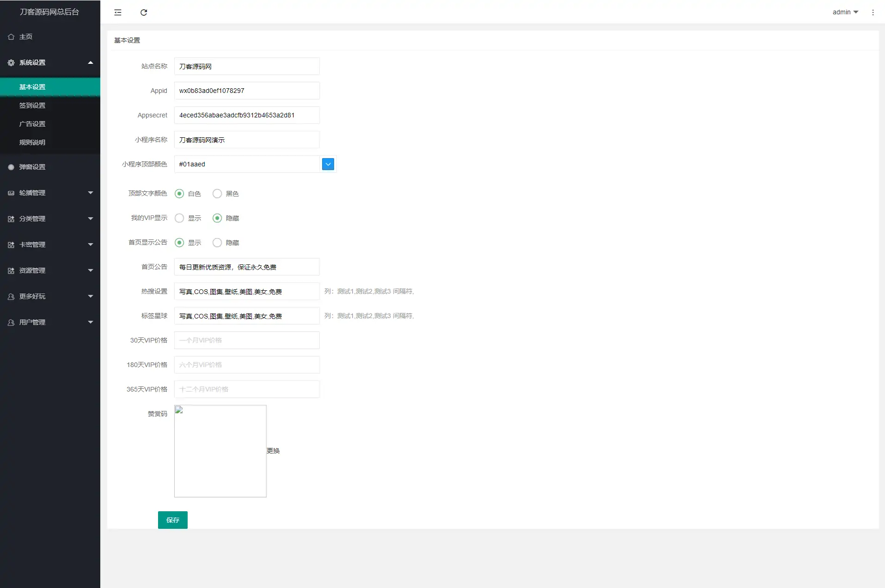
Task: Open the 广告设置 submenu item
Action: 32,123
